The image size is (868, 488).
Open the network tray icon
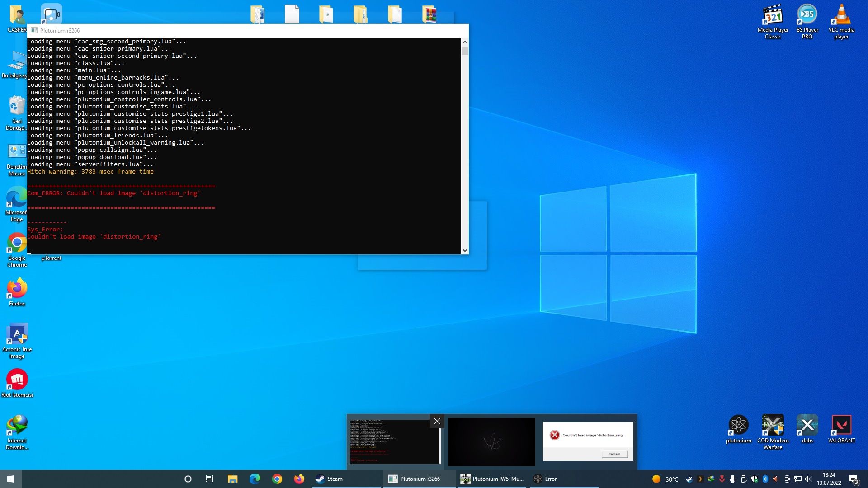click(x=798, y=479)
